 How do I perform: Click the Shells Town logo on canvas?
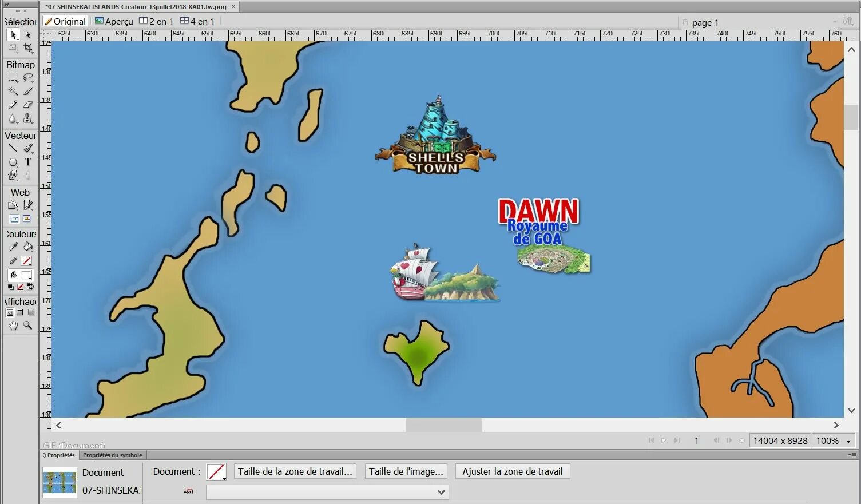(436, 136)
